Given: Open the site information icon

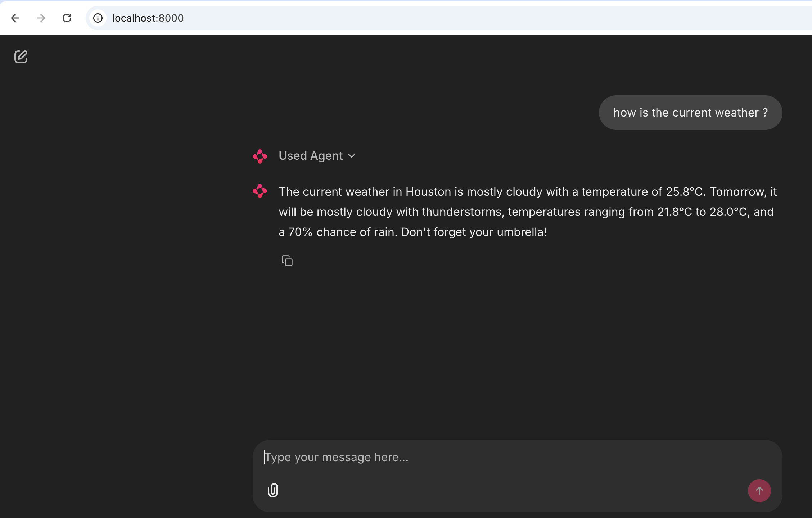Looking at the screenshot, I should pyautogui.click(x=98, y=18).
